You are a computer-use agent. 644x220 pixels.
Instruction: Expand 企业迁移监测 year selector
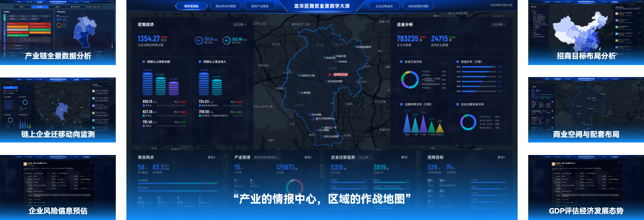pos(364,157)
